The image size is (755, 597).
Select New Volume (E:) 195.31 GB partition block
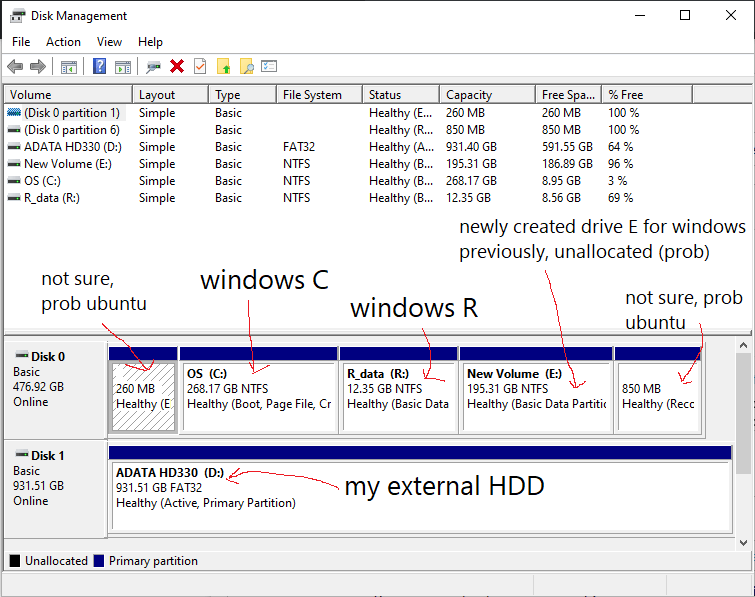point(536,396)
